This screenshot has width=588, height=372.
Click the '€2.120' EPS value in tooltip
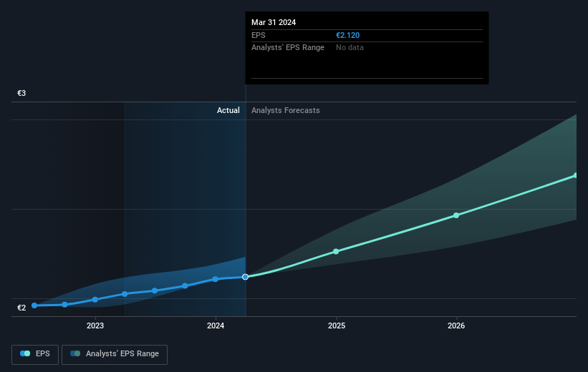coord(347,35)
